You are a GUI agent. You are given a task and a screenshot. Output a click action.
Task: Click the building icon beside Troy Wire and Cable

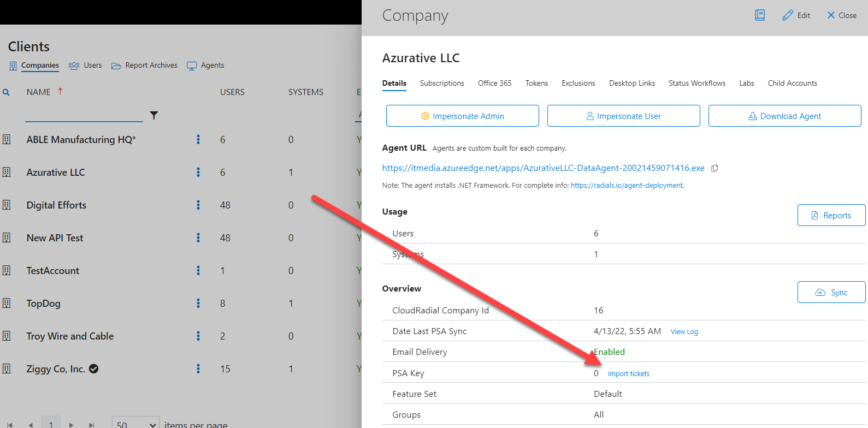[7, 336]
